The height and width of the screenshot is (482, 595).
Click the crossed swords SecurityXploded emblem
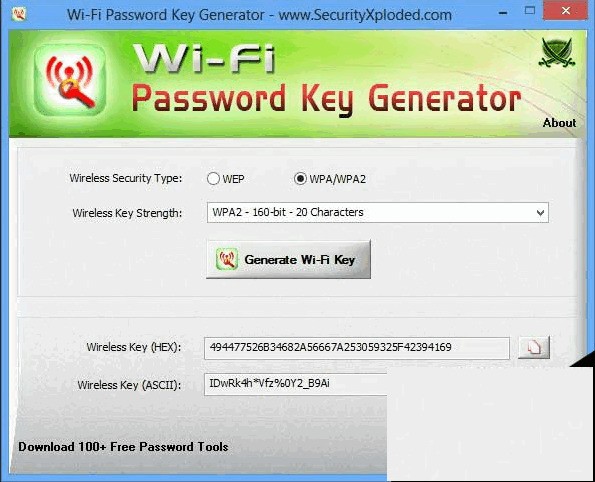(x=557, y=53)
